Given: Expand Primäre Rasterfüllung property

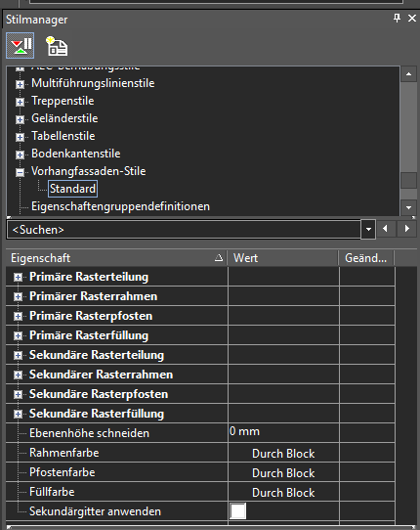Looking at the screenshot, I should tap(18, 336).
